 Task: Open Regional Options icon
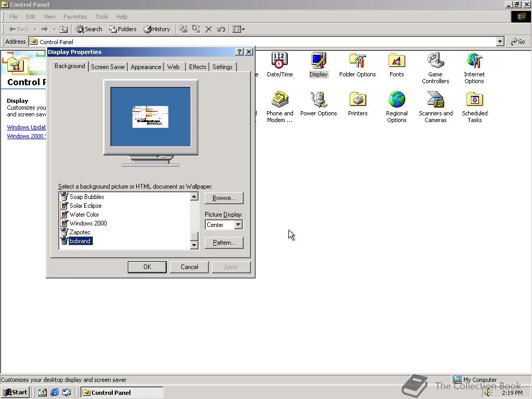396,107
